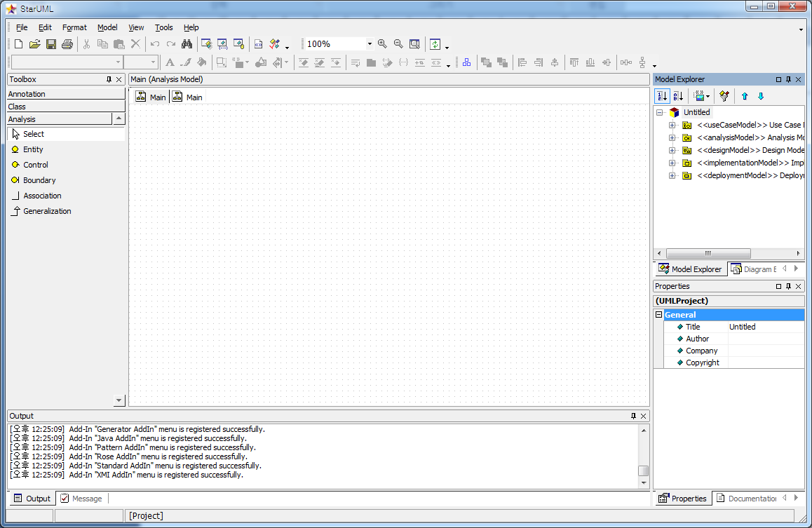Screen dimensions: 812x528
Task: Print the diagram using the printer icon
Action: (67, 44)
